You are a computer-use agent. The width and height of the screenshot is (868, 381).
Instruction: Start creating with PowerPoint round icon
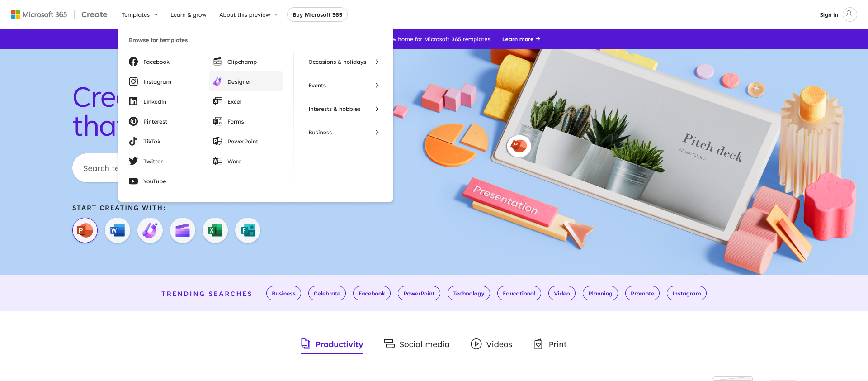pyautogui.click(x=85, y=230)
